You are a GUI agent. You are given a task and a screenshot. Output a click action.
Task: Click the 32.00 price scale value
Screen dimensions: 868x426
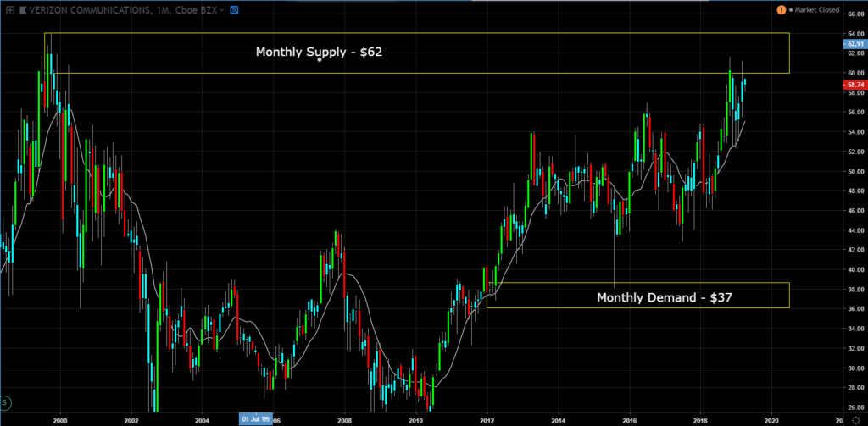pyautogui.click(x=855, y=349)
